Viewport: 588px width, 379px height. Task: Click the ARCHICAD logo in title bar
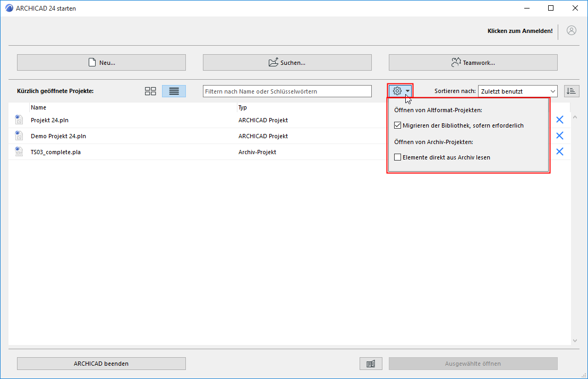coord(9,8)
